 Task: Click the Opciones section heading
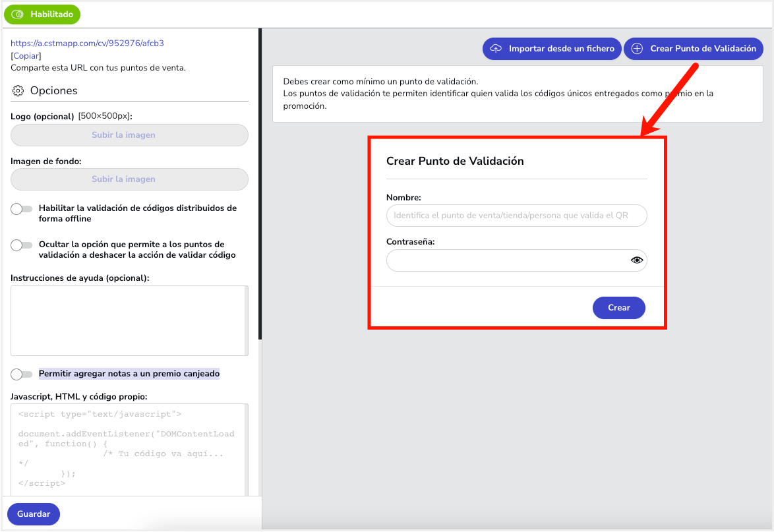coord(54,91)
